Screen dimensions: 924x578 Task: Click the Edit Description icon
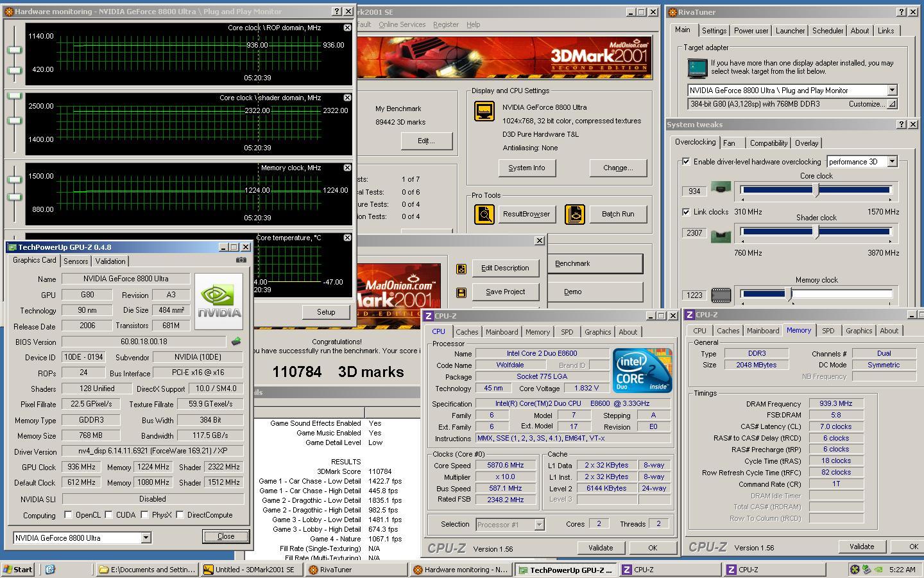click(x=461, y=268)
